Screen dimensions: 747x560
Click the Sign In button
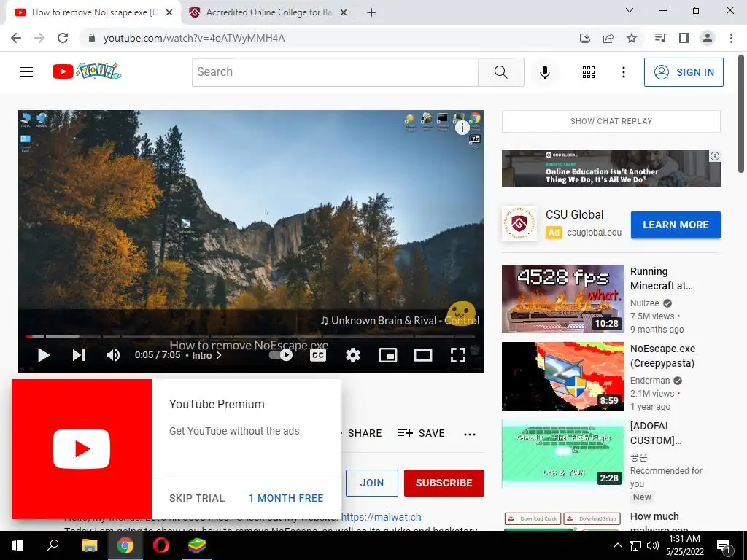click(684, 72)
